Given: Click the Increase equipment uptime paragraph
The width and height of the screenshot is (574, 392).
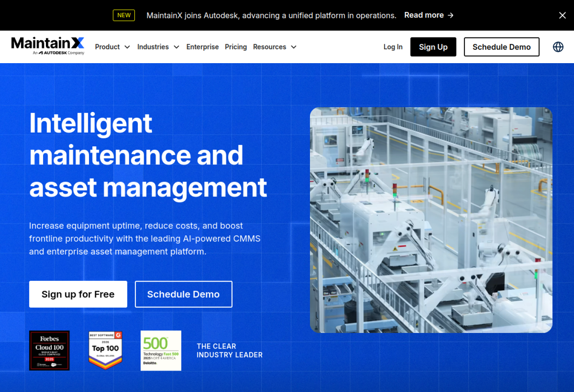Looking at the screenshot, I should (x=145, y=239).
